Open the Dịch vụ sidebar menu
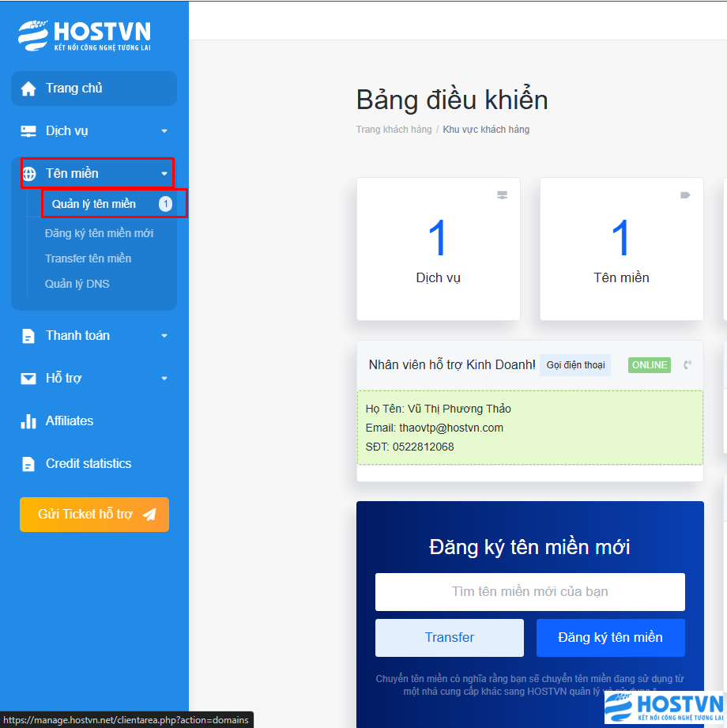This screenshot has width=727, height=728. pos(94,131)
